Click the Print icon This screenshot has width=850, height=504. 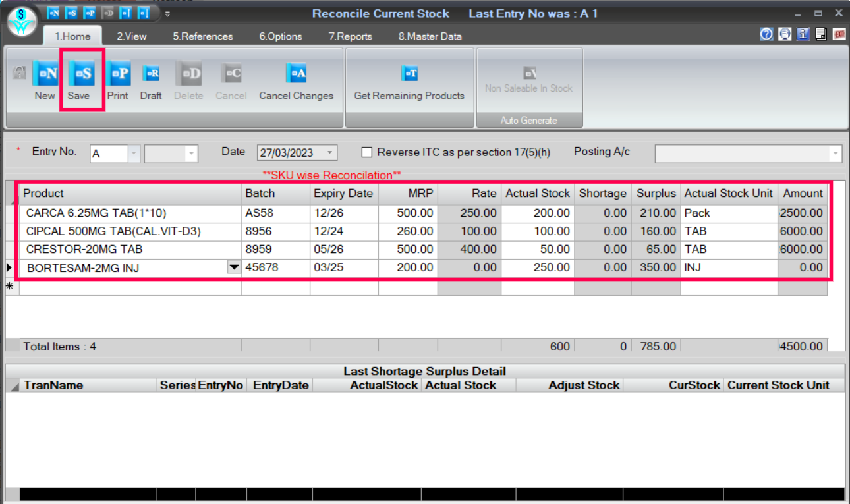click(118, 74)
